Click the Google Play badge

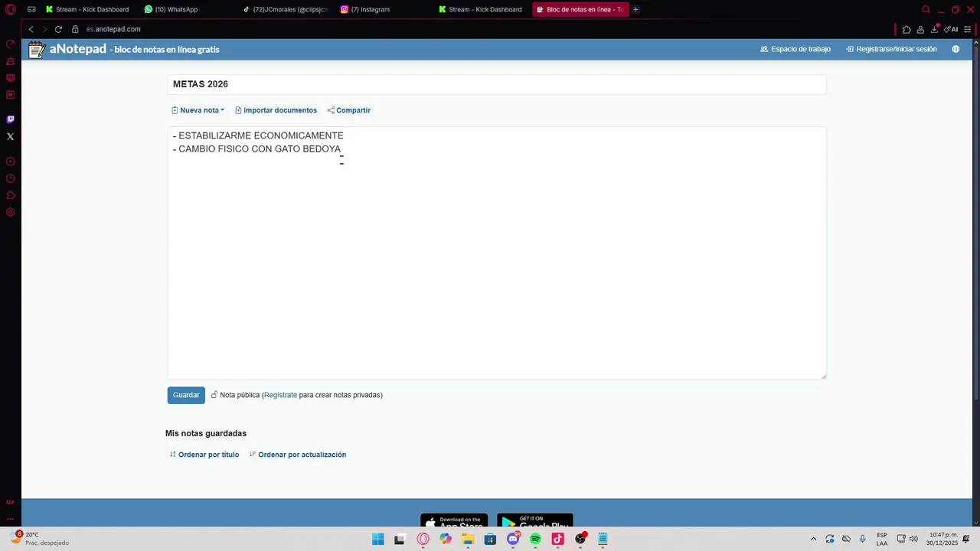[535, 520]
